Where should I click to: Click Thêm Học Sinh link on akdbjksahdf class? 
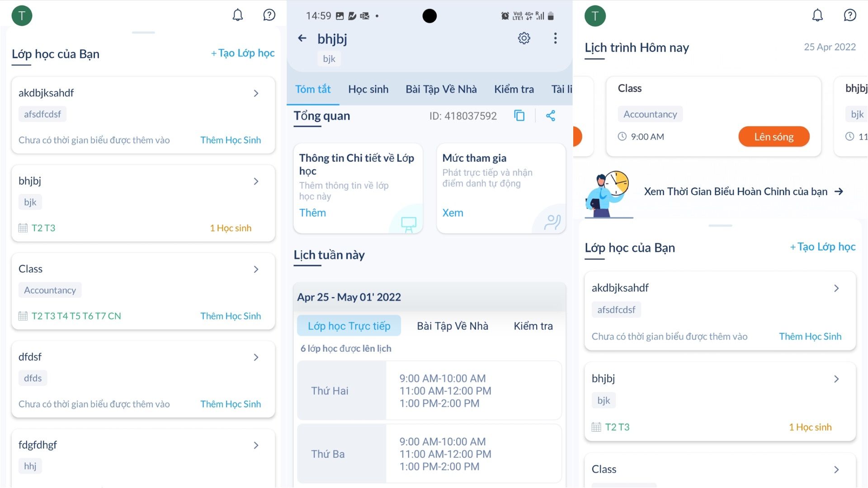pyautogui.click(x=230, y=140)
